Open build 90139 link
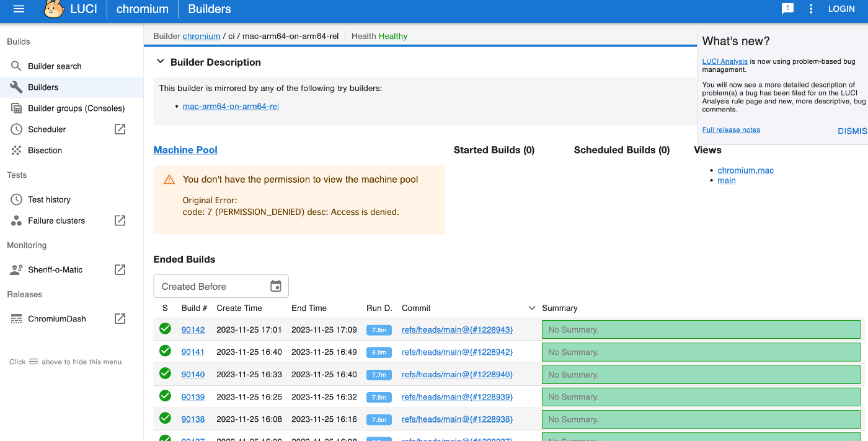Screen dimensions: 868x441 (193, 396)
